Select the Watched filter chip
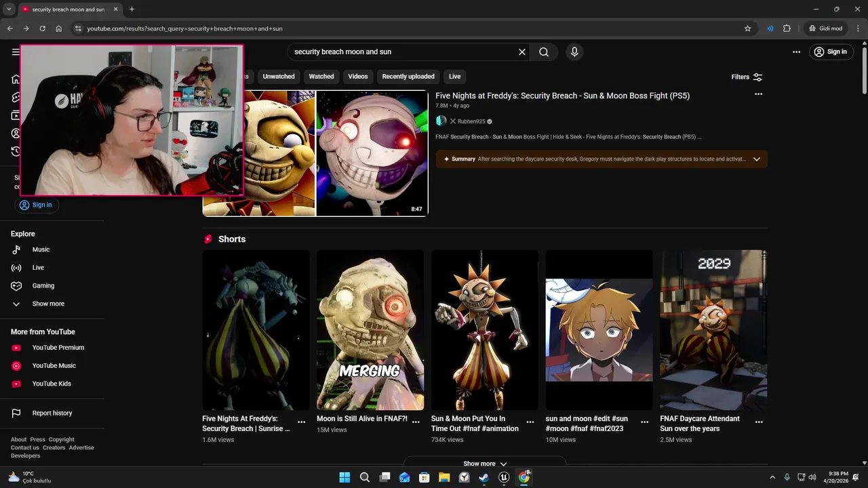Screen dimensions: 868x488 (x=321, y=77)
